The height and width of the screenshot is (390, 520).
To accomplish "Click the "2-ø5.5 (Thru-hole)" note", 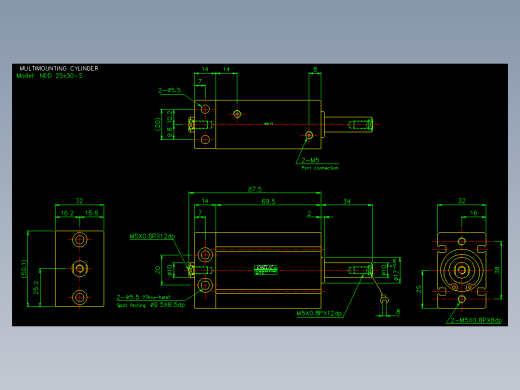I will 144,297.
